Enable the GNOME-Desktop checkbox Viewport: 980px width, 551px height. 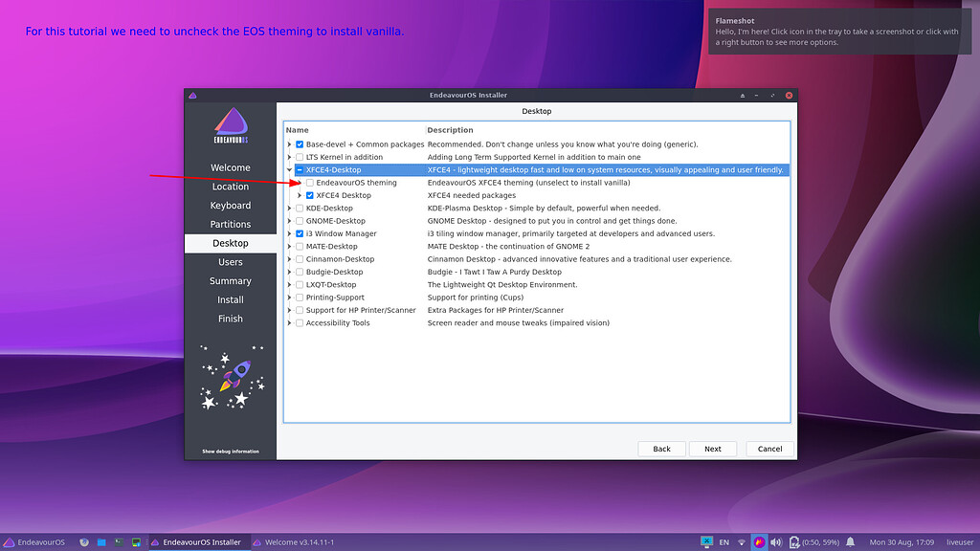pos(300,221)
